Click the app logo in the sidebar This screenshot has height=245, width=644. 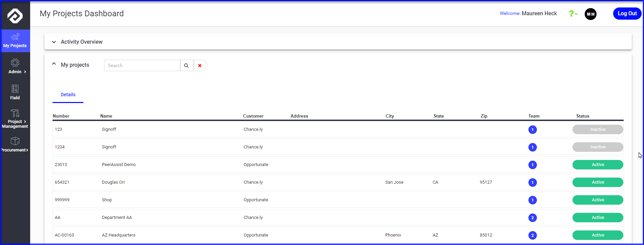[15, 16]
